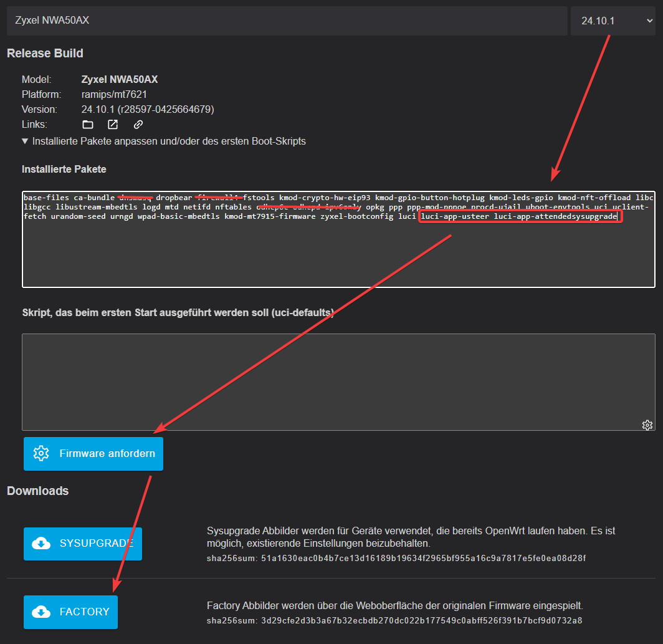Click the chain permalink icon under Links
Screen dimensions: 663x644
tap(138, 125)
